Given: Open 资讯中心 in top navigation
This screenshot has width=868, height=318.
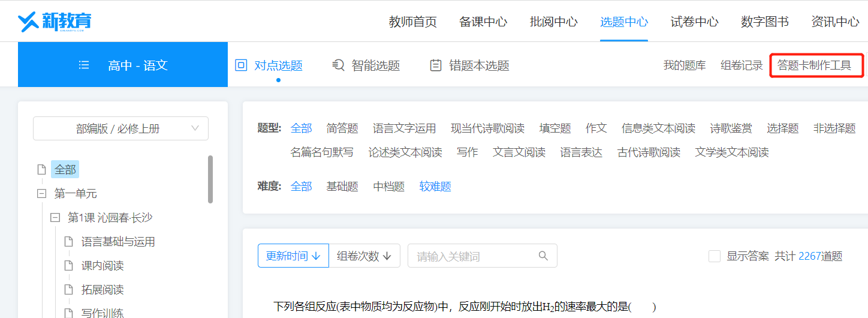Looking at the screenshot, I should (835, 22).
